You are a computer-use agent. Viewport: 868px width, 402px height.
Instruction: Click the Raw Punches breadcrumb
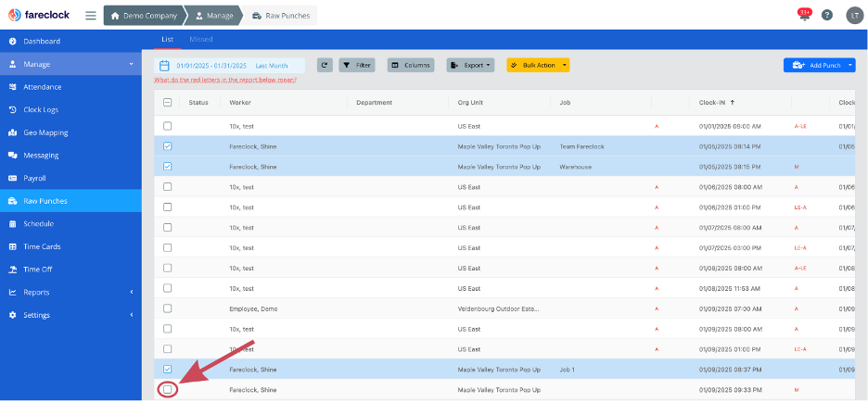(x=280, y=16)
